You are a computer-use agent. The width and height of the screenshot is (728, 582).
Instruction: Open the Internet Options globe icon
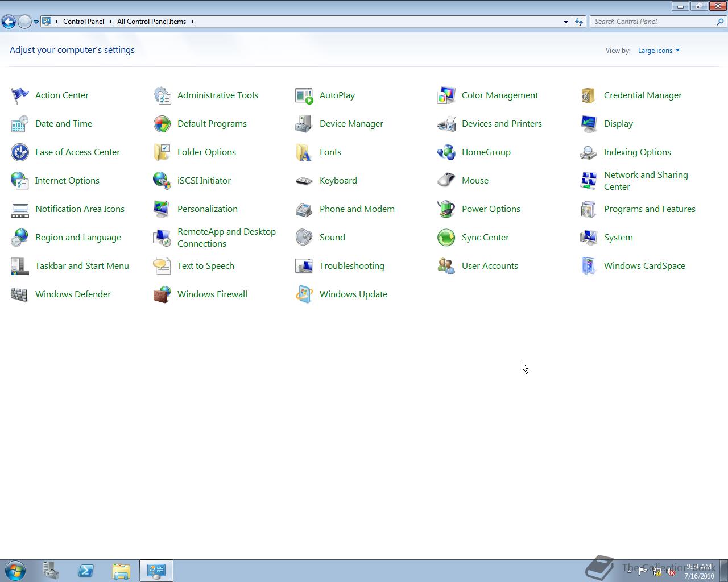(x=20, y=181)
